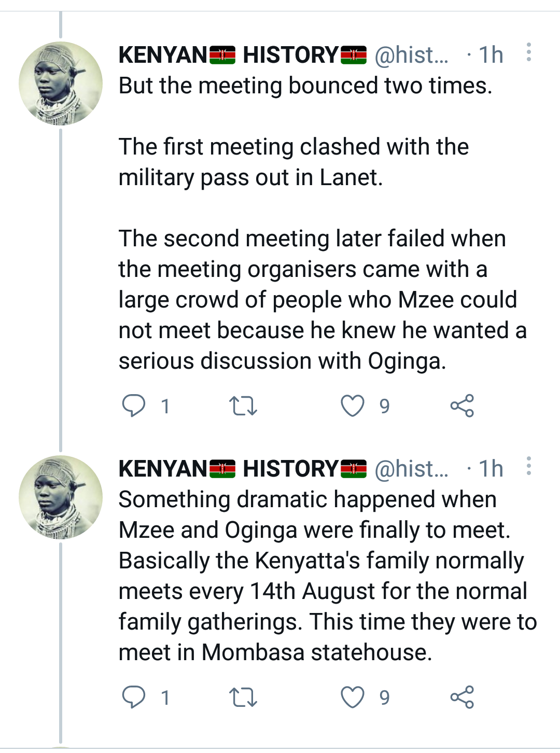Tap the @hist... handle on the first tweet
The height and width of the screenshot is (753, 560).
coord(411,55)
